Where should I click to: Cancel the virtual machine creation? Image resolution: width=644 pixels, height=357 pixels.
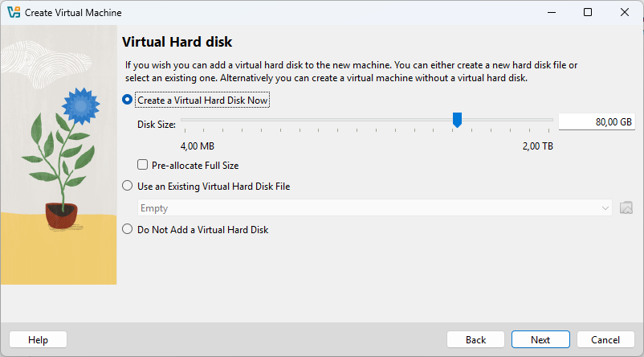[605, 340]
